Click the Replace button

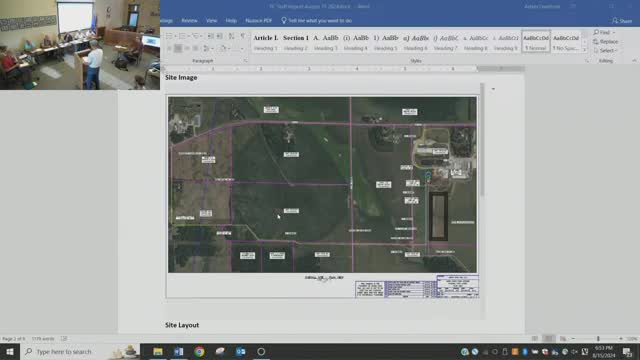pyautogui.click(x=605, y=42)
